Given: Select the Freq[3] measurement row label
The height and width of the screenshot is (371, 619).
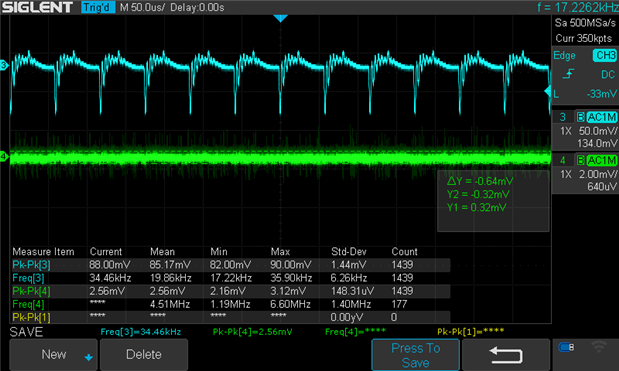Looking at the screenshot, I should [28, 278].
